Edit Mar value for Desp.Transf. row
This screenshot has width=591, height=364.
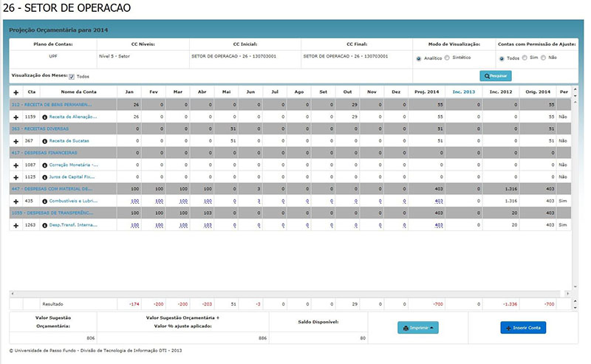point(183,226)
